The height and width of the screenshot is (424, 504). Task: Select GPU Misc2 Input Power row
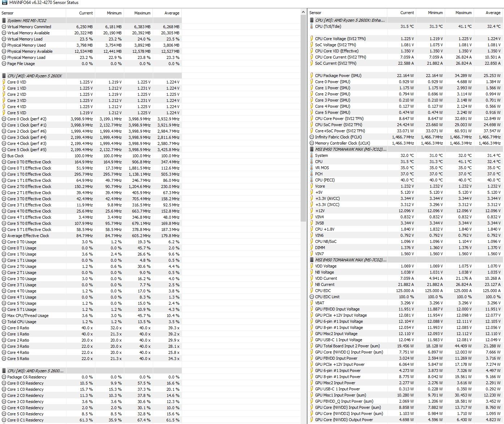(405, 383)
